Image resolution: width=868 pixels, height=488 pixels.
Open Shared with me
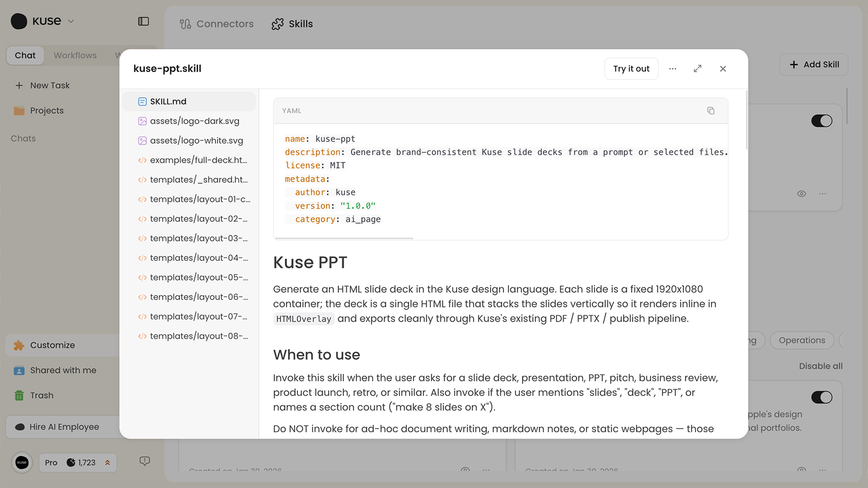pos(63,370)
